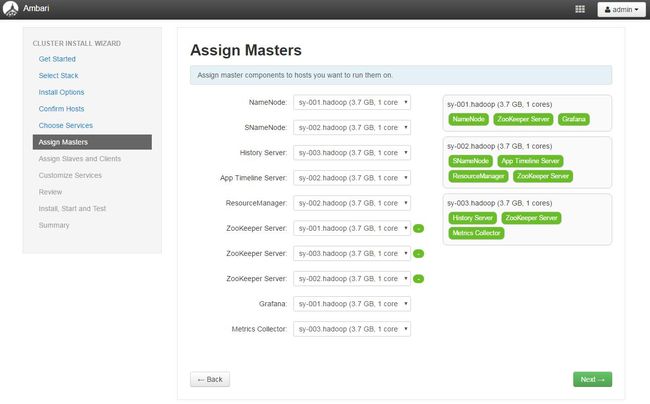This screenshot has width=650, height=404.
Task: Open the admin user dropdown
Action: click(621, 10)
